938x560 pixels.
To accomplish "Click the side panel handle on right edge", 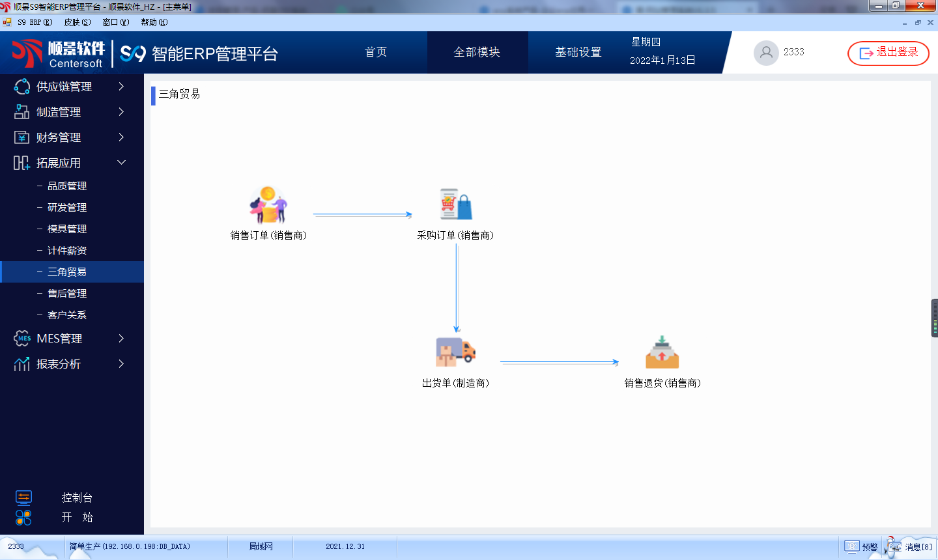I will 934,318.
